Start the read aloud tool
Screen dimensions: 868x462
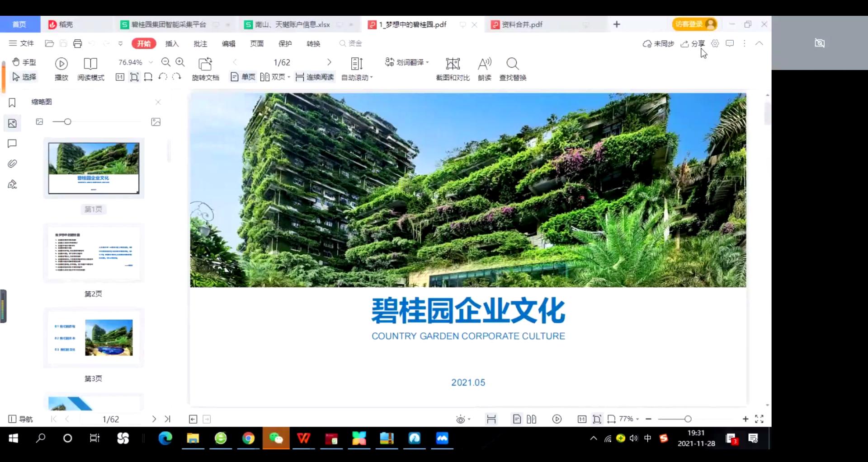point(484,64)
